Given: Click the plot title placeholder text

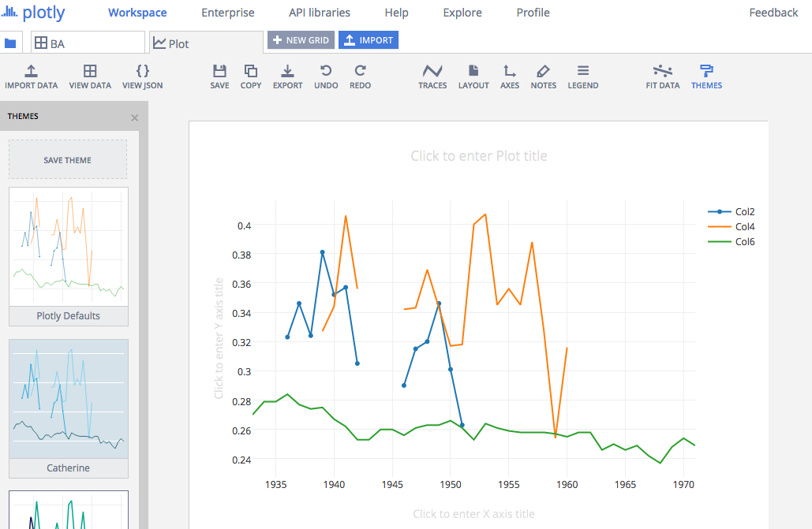Looking at the screenshot, I should click(479, 156).
